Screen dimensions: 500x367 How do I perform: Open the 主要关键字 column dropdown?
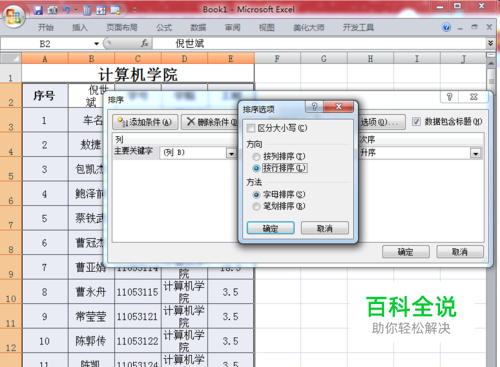[x=231, y=153]
